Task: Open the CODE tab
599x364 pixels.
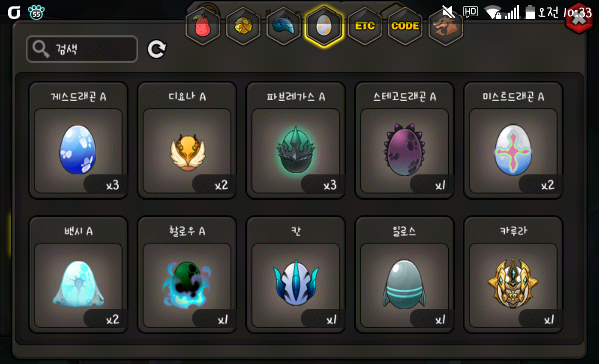Action: (x=405, y=26)
